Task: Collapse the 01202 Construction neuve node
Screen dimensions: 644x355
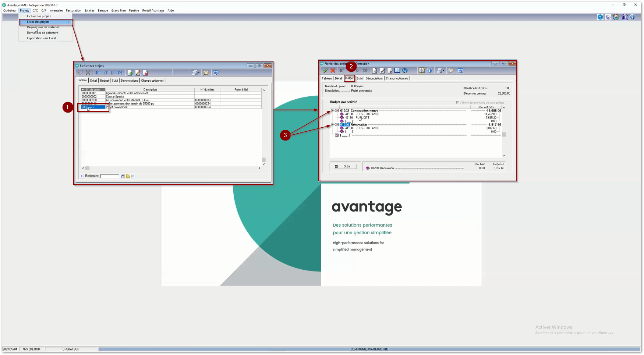Action: click(x=332, y=111)
